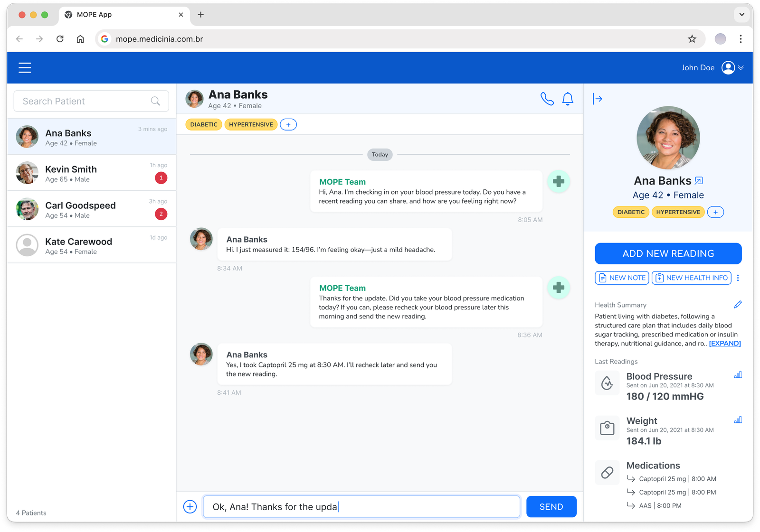The height and width of the screenshot is (532, 760).
Task: Click into the message text input
Action: (x=361, y=507)
